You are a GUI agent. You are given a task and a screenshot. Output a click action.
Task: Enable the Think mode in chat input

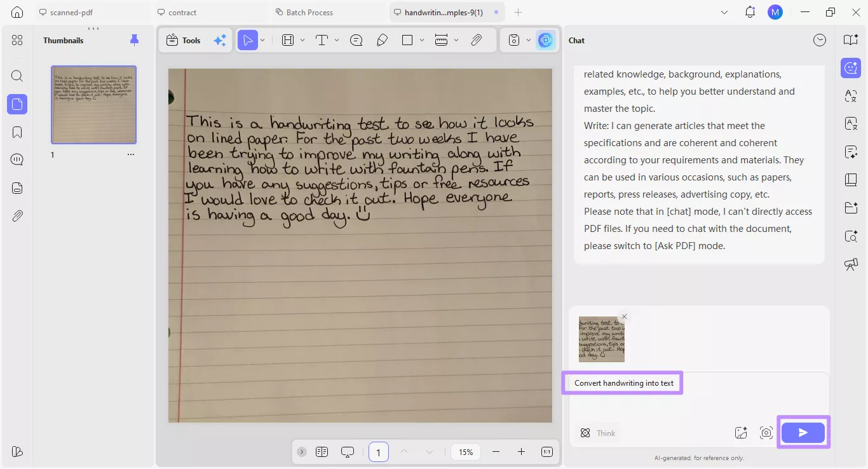(x=597, y=433)
